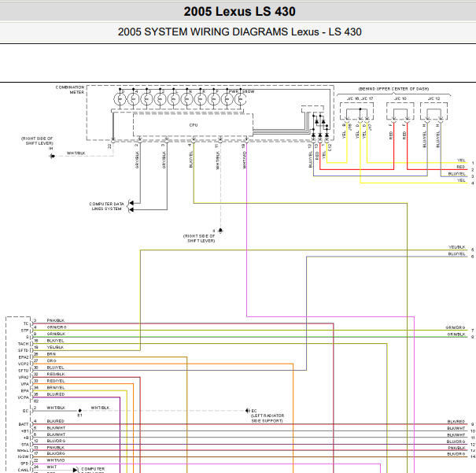Click the 'CANL' pin label
The width and height of the screenshot is (476, 473).
tap(23, 470)
